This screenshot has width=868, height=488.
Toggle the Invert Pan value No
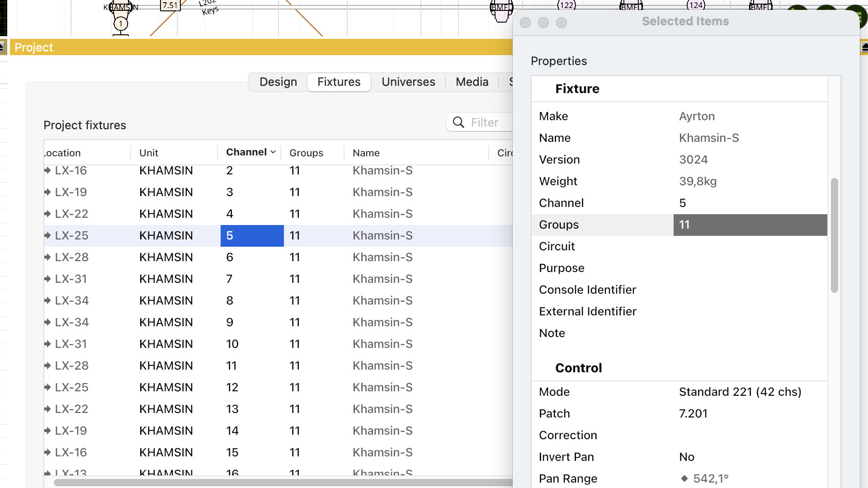click(x=687, y=457)
